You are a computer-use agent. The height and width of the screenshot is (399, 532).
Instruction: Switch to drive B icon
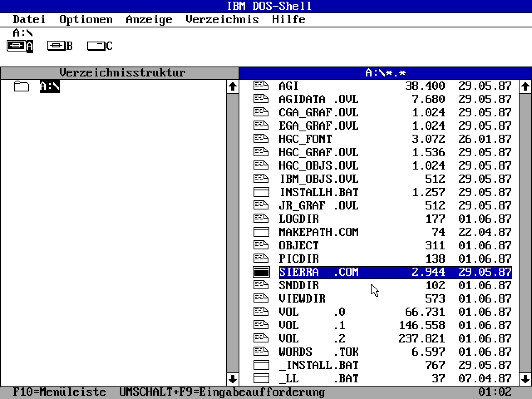pos(60,46)
